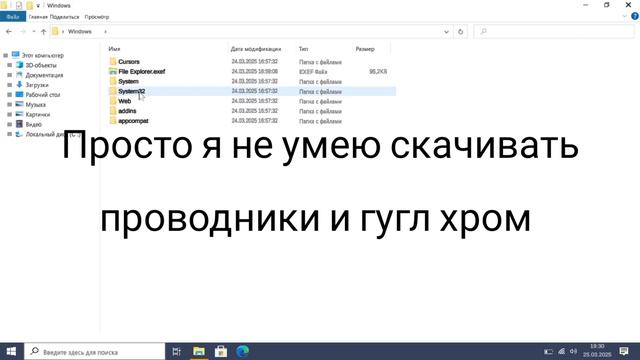Click the 95,2 KB size cell
640x360 pixels.
pyautogui.click(x=378, y=71)
